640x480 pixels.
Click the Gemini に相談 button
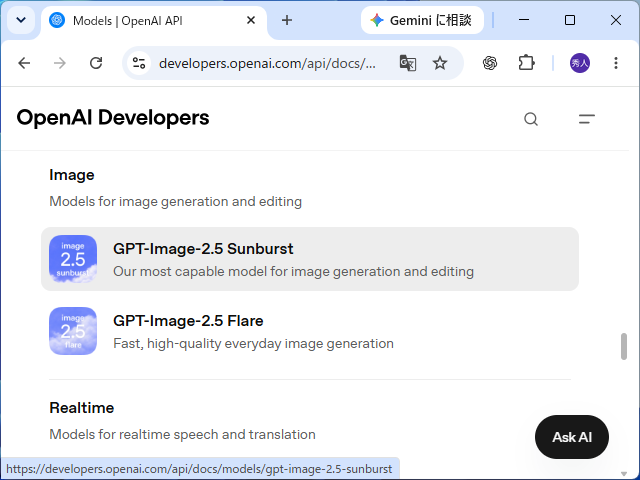pos(422,20)
